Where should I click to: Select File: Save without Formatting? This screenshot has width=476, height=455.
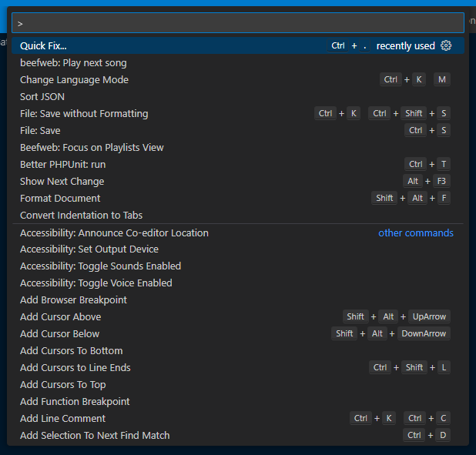point(84,114)
